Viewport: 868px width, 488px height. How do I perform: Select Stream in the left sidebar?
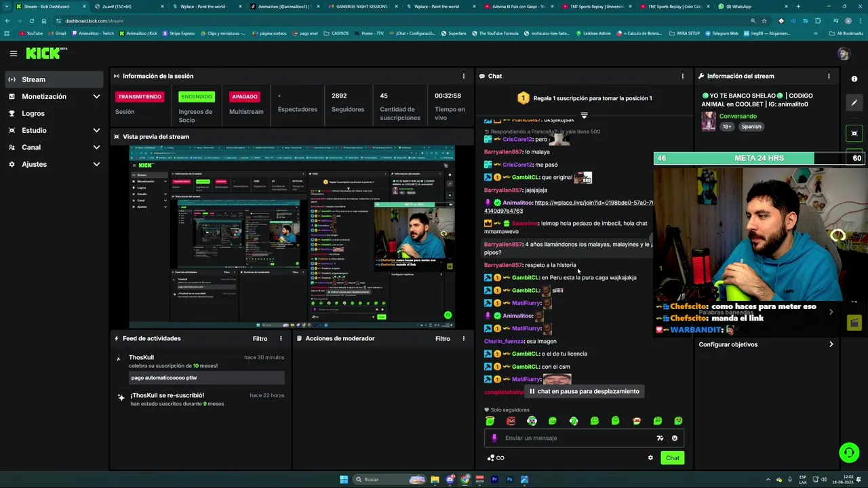(x=54, y=79)
